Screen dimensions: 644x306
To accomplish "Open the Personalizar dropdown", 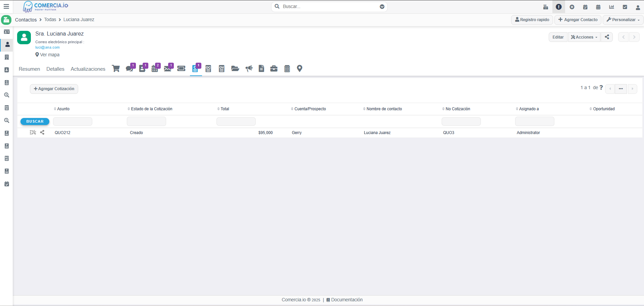I will 623,20.
